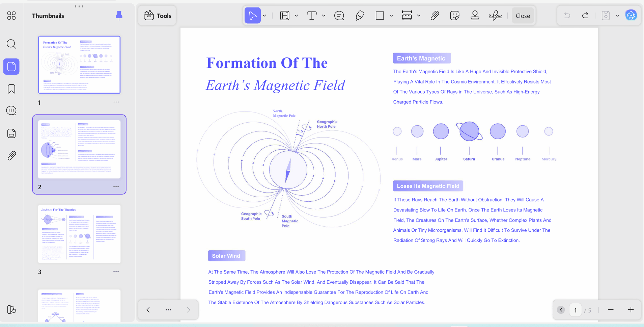
Task: Open the form fields panel icon
Action: pyautogui.click(x=11, y=133)
